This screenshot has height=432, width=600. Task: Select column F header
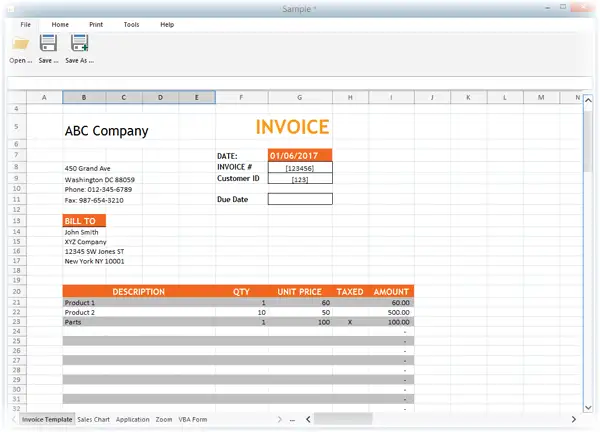coord(242,98)
